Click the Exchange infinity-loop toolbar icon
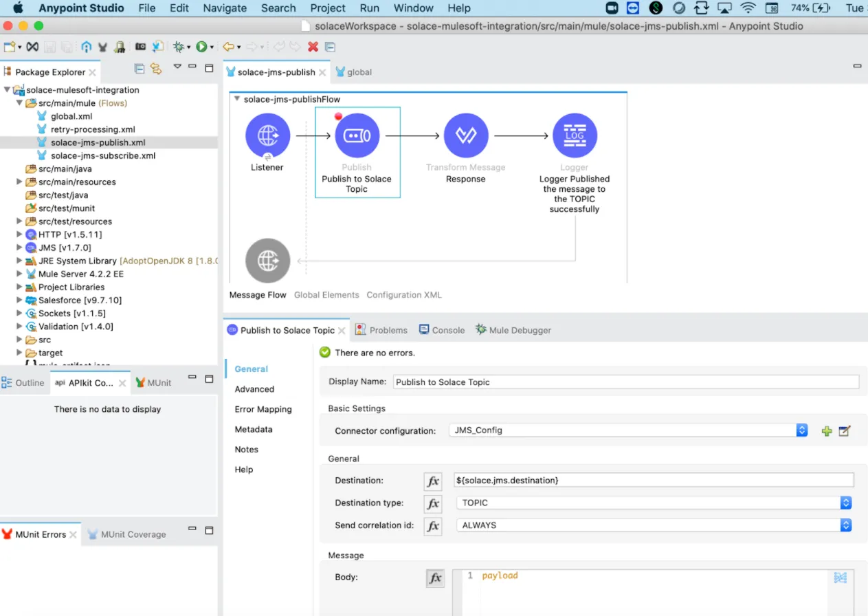The image size is (868, 616). point(32,47)
